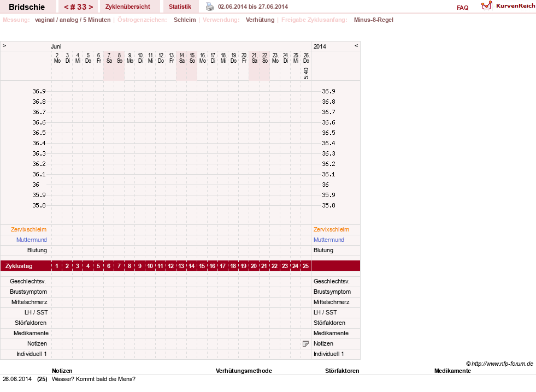Open the note icon on cycle day 25
Viewport: 536px width, 392px height.
(x=305, y=343)
